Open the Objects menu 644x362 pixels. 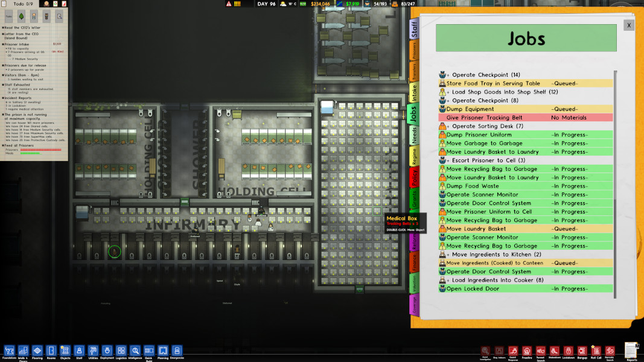coord(65,351)
